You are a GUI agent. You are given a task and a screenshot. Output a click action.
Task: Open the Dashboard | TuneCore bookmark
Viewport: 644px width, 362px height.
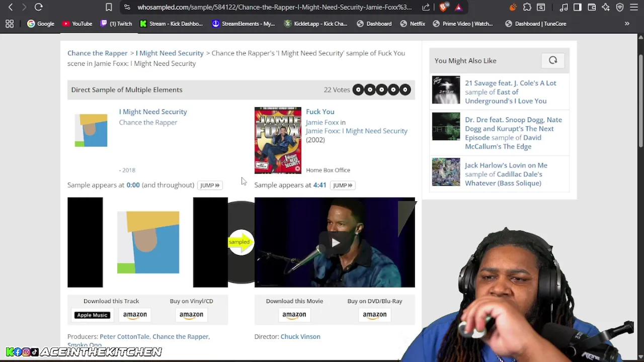click(536, 24)
